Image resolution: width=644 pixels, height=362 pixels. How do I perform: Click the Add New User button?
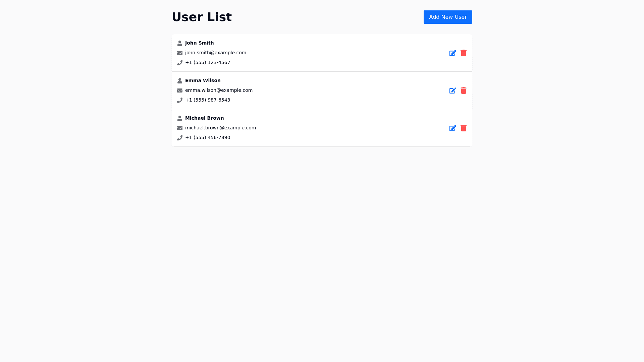447,17
